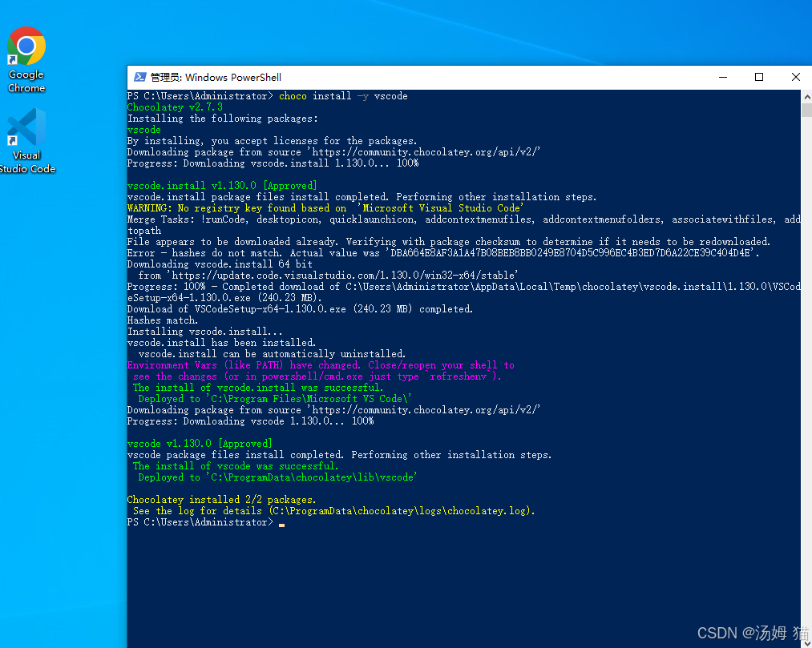The image size is (812, 648).
Task: Click the 'Chocolatey v2.7.3' version line
Action: (x=175, y=107)
